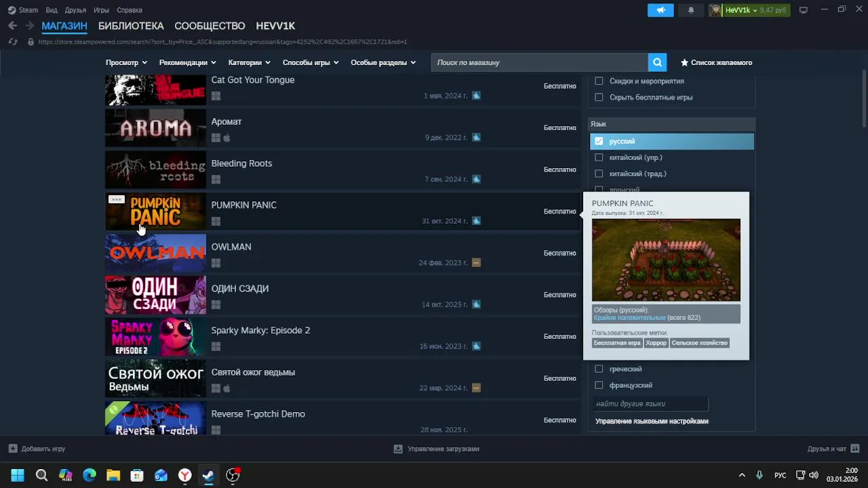Click the OWLMAN game thumbnail
868x488 pixels.
(155, 253)
